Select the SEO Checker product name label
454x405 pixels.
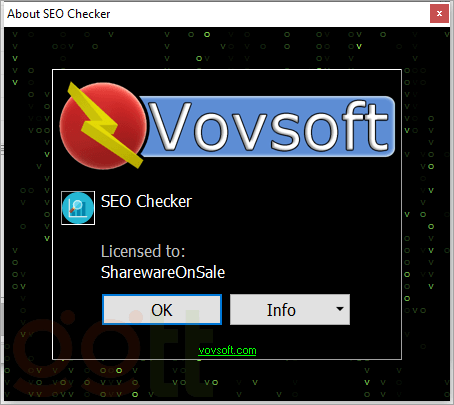(146, 201)
